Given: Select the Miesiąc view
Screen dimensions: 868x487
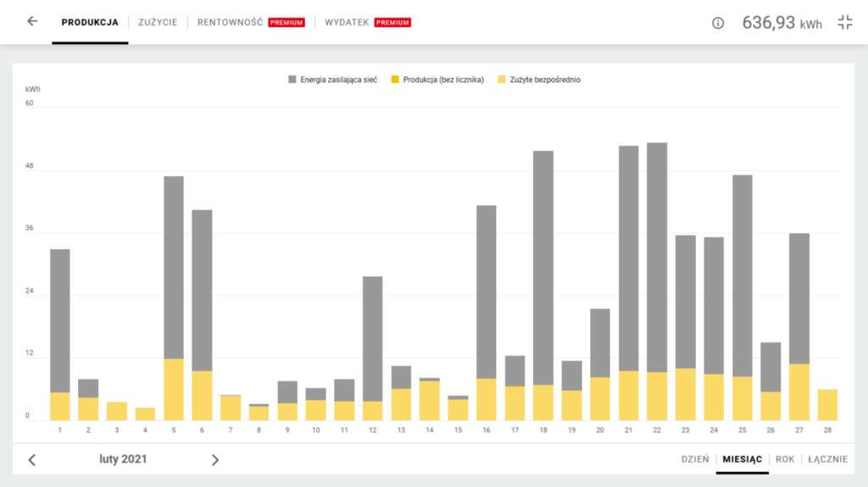Looking at the screenshot, I should tap(742, 459).
